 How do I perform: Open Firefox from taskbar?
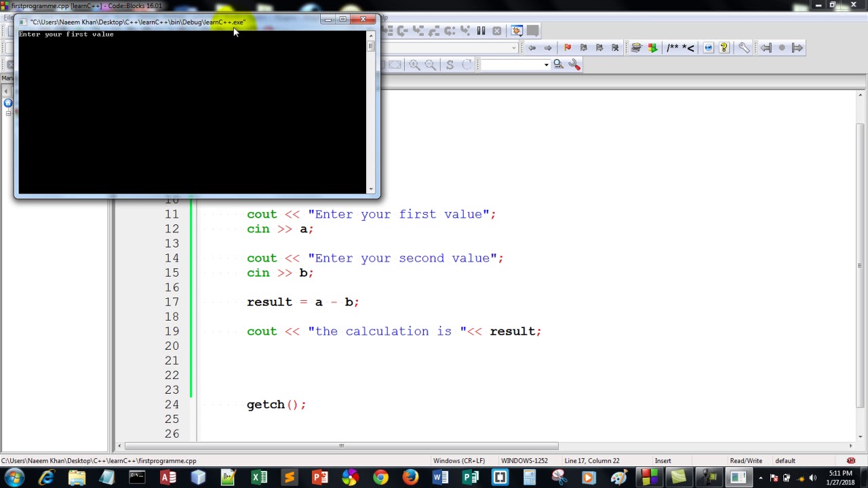pos(410,478)
